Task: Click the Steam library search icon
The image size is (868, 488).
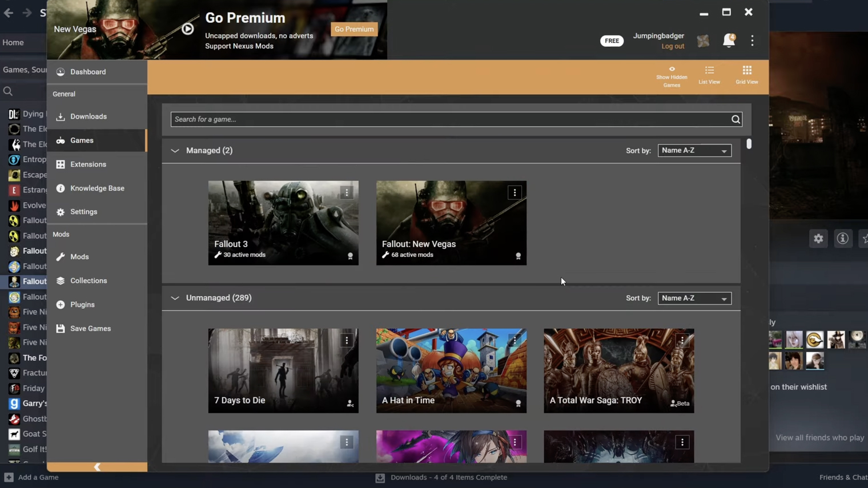Action: pos(8,91)
